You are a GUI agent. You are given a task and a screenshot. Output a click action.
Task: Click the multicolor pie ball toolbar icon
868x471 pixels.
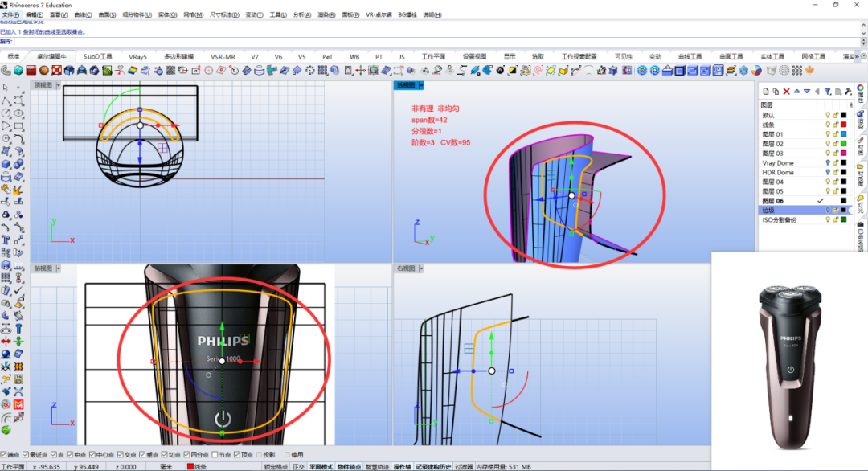756,70
